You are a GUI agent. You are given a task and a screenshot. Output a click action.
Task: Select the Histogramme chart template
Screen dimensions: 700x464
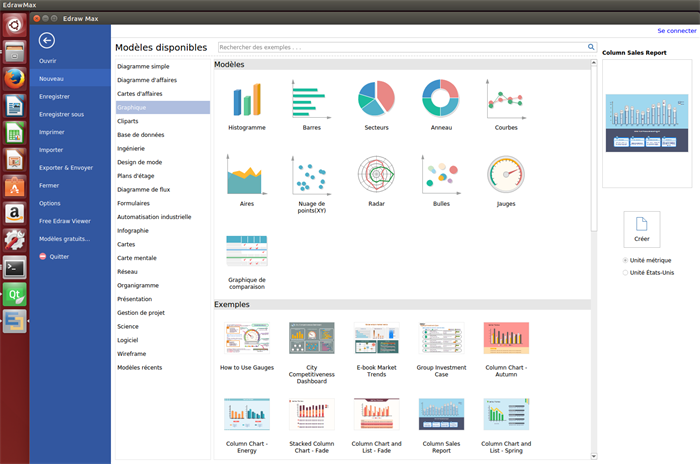point(247,105)
